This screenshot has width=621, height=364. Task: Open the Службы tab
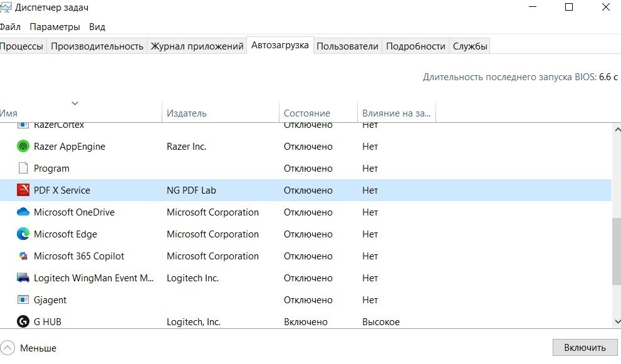click(470, 45)
